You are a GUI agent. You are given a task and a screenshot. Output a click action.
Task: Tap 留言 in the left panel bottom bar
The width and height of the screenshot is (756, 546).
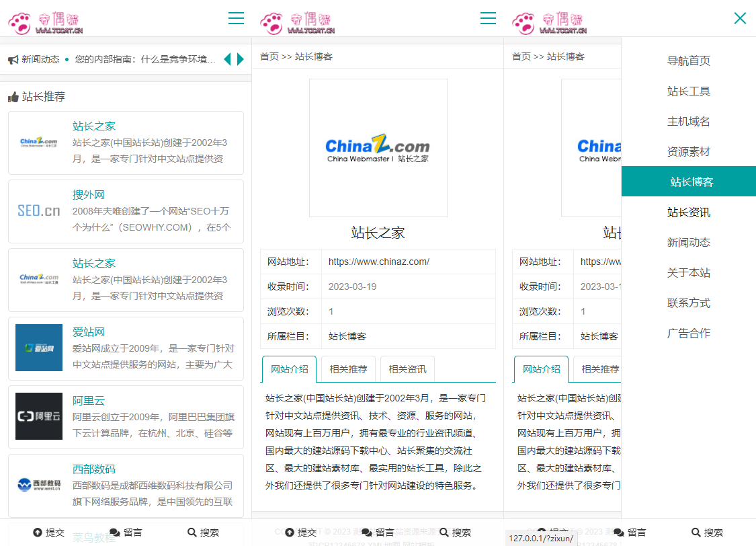(x=126, y=533)
